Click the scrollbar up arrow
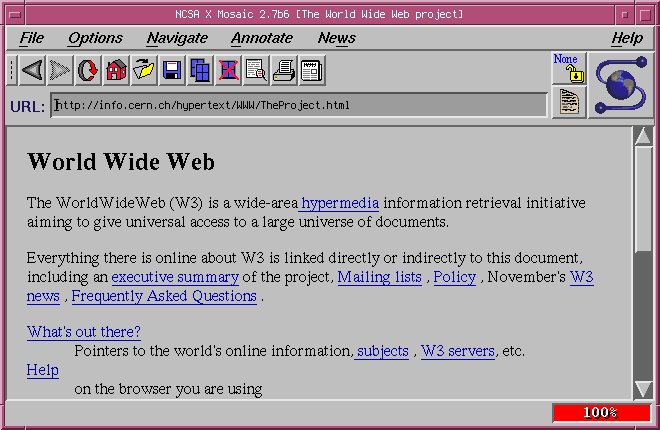Viewport: 660px width, 430px height. click(x=643, y=137)
